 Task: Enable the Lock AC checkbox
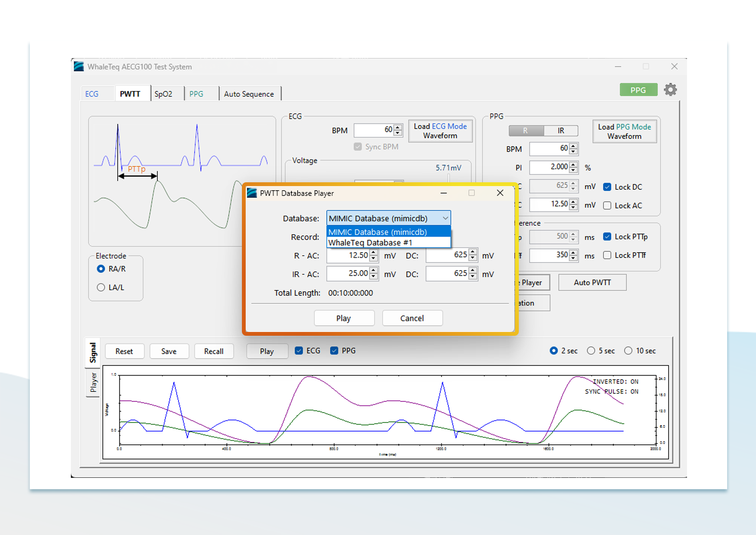click(x=607, y=205)
